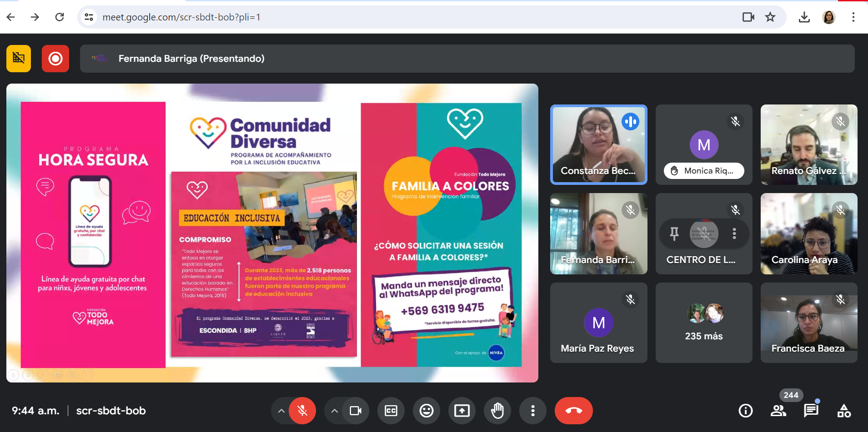Open more options in call controls
The height and width of the screenshot is (432, 868).
[533, 411]
